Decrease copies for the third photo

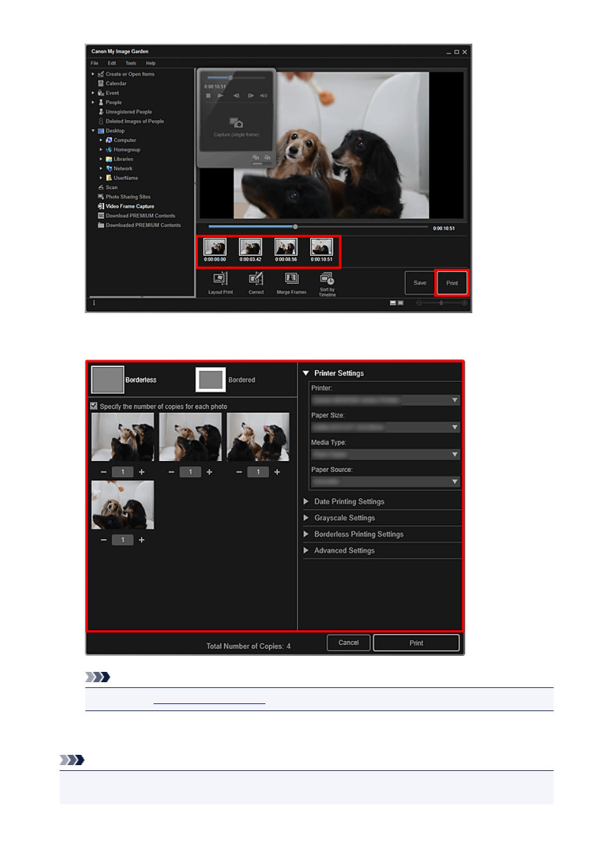pos(239,472)
